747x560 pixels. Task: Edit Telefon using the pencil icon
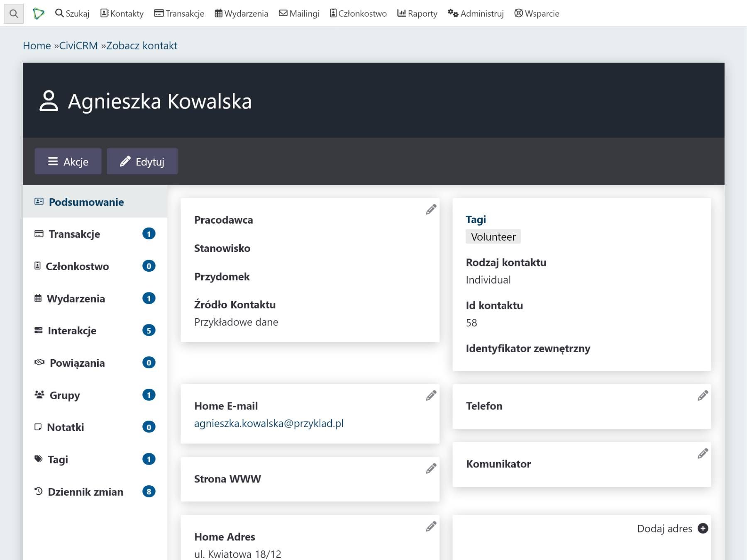click(x=703, y=396)
